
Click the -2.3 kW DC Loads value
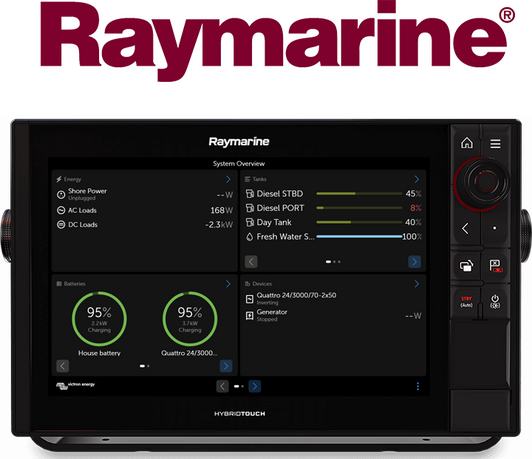pyautogui.click(x=219, y=225)
